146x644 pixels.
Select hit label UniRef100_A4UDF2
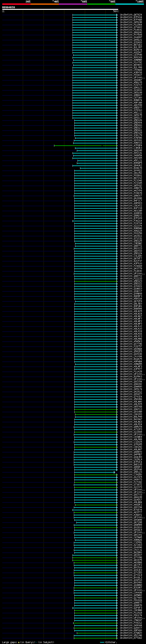click(x=131, y=504)
